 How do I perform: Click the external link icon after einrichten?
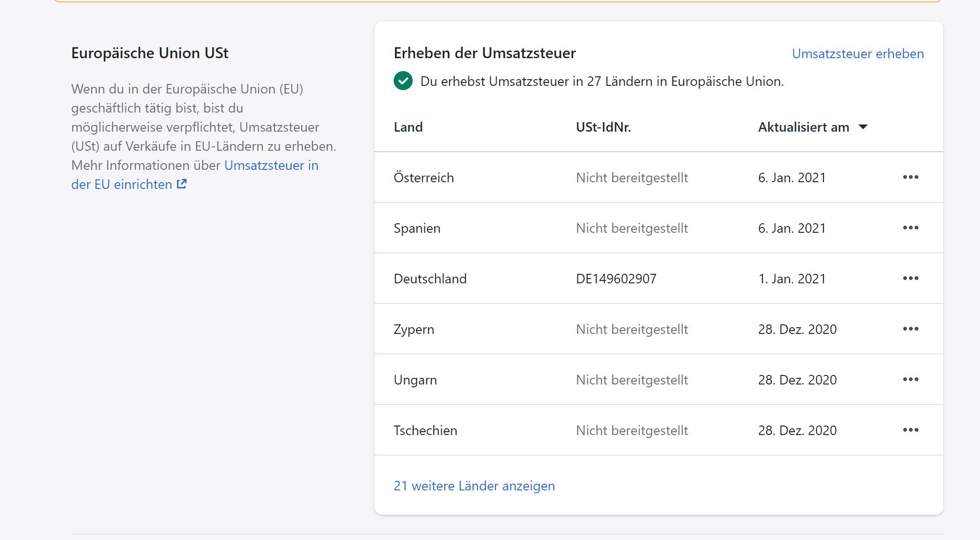pyautogui.click(x=182, y=184)
